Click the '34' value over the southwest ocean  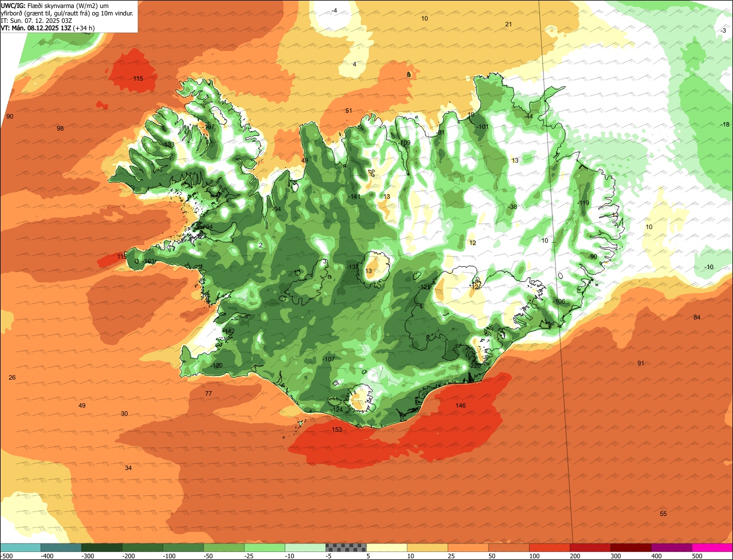point(128,468)
